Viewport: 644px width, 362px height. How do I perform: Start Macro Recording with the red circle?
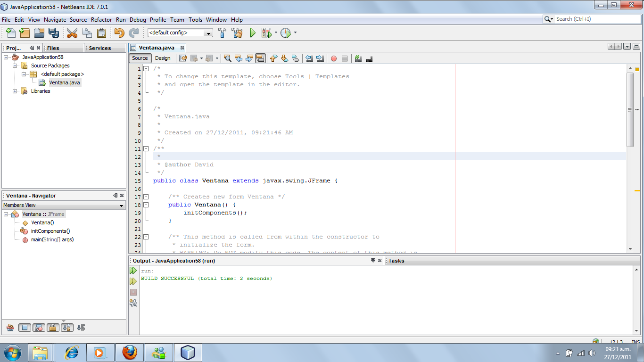click(x=334, y=58)
